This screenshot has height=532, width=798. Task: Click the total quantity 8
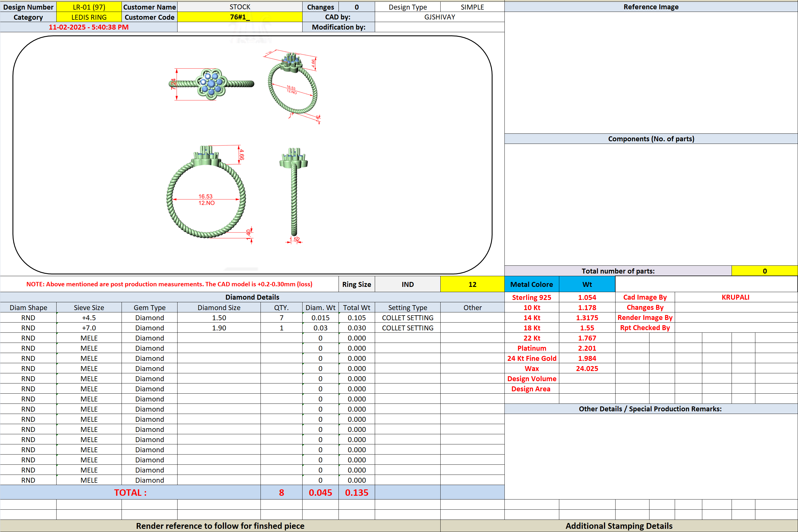coord(281,492)
